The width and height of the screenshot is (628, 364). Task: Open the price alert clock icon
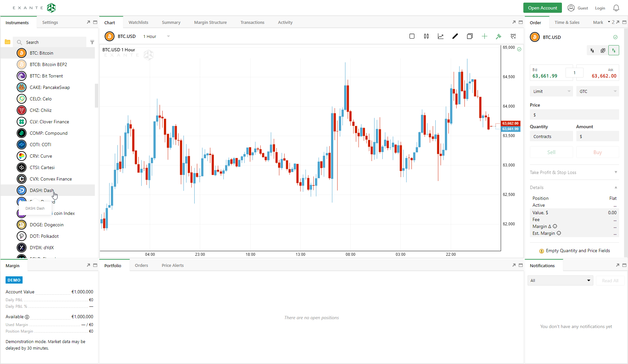pos(513,36)
